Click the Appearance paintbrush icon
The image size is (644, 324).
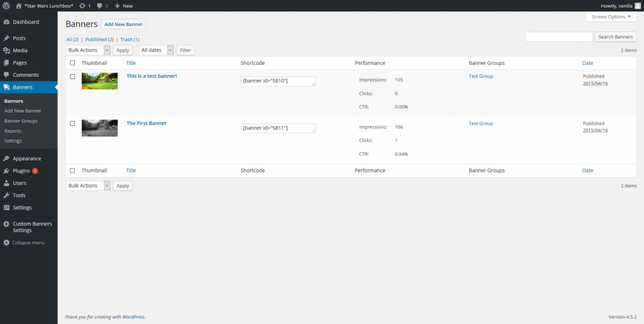coord(6,159)
